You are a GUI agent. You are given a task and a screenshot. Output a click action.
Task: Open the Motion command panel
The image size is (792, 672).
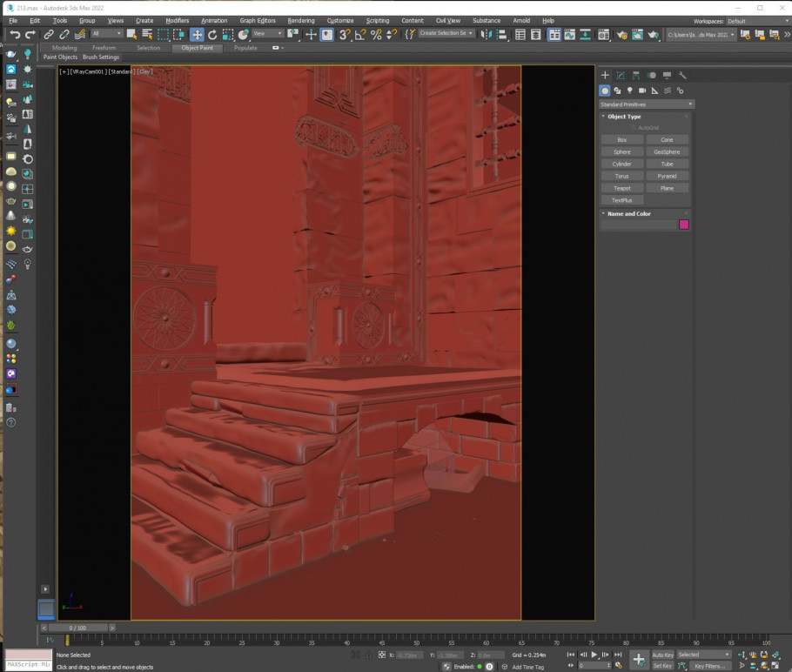[652, 75]
